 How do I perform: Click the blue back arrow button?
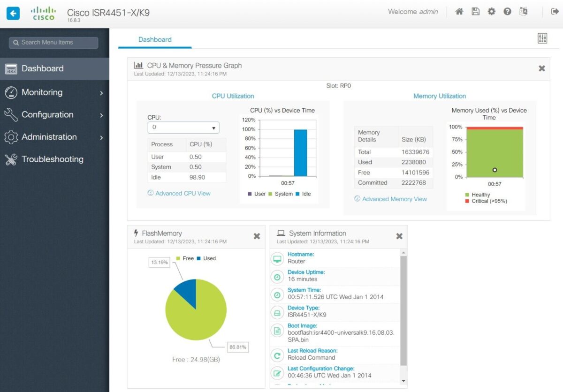(x=13, y=13)
